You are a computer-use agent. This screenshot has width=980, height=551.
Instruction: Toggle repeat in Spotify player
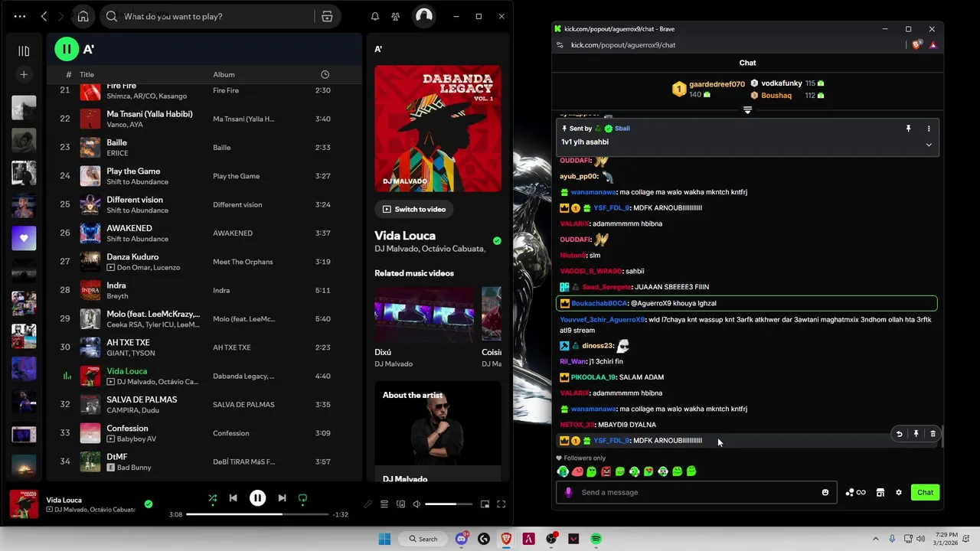[x=302, y=498]
